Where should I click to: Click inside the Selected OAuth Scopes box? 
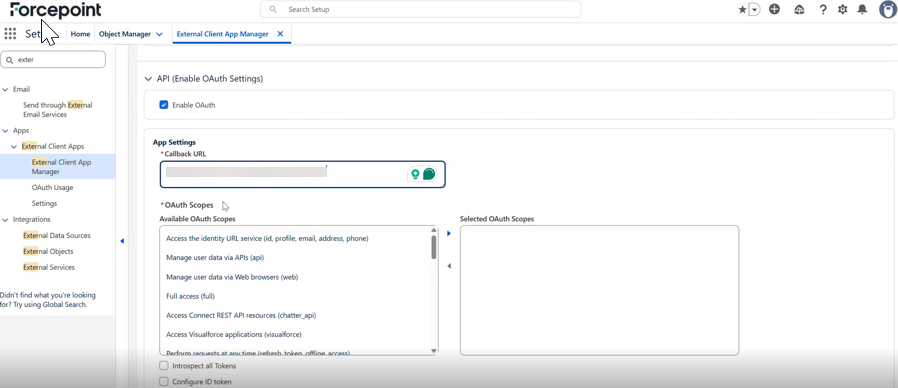coord(599,291)
